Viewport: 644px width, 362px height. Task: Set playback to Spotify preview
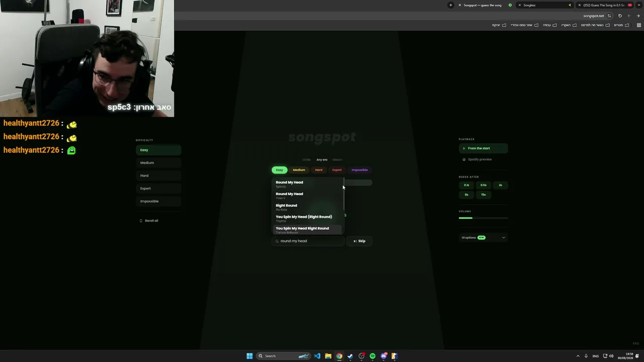pos(483,159)
